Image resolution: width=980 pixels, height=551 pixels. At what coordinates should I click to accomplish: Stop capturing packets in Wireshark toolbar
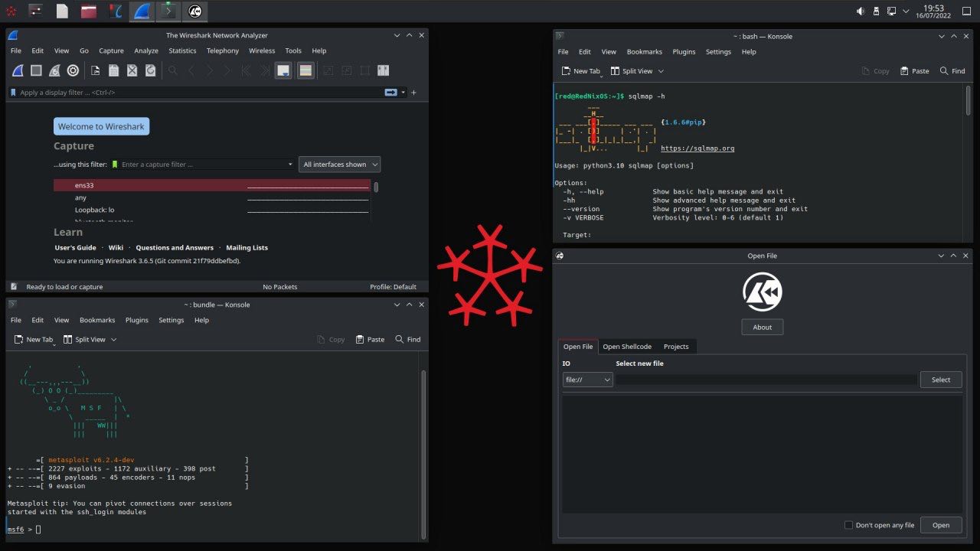36,70
